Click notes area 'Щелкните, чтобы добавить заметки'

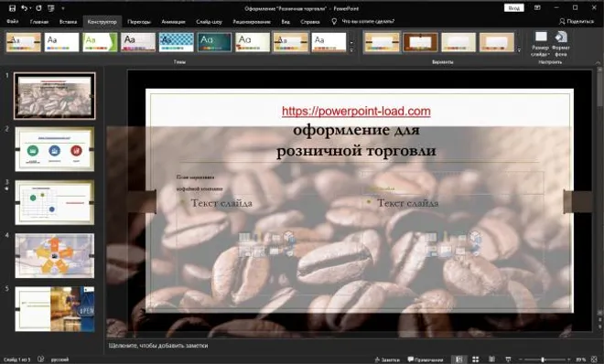tap(158, 346)
